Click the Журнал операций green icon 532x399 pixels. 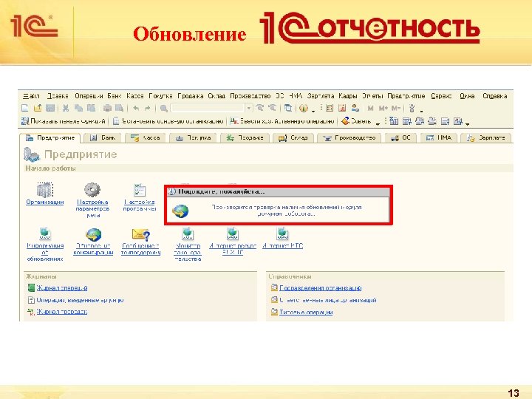point(31,287)
